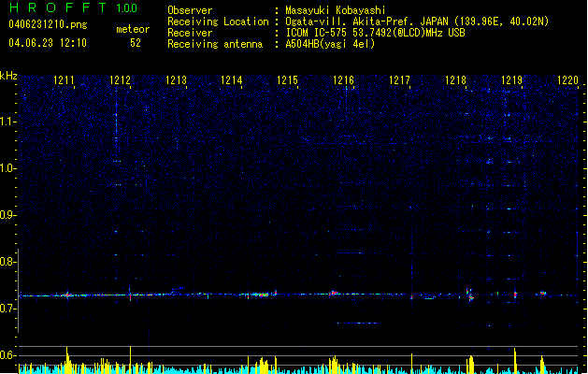Screen dimensions: 588x374
Task: Click the 'Receiver' field label
Action: tap(190, 33)
